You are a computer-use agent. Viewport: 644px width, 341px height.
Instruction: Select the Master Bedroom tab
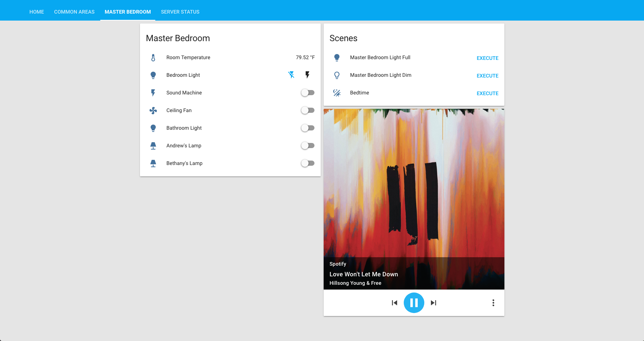pyautogui.click(x=128, y=12)
